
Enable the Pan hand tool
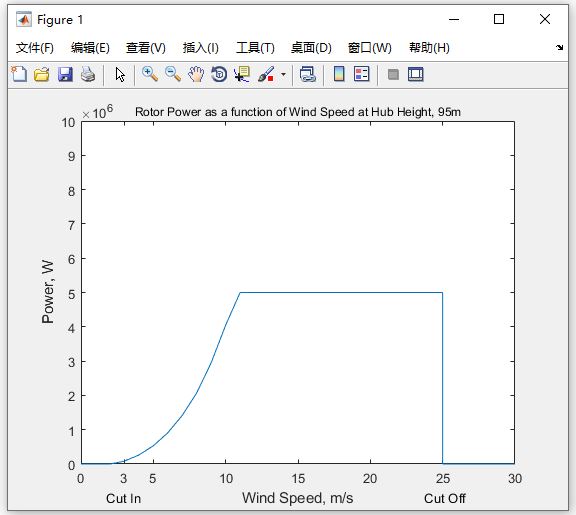coord(196,74)
